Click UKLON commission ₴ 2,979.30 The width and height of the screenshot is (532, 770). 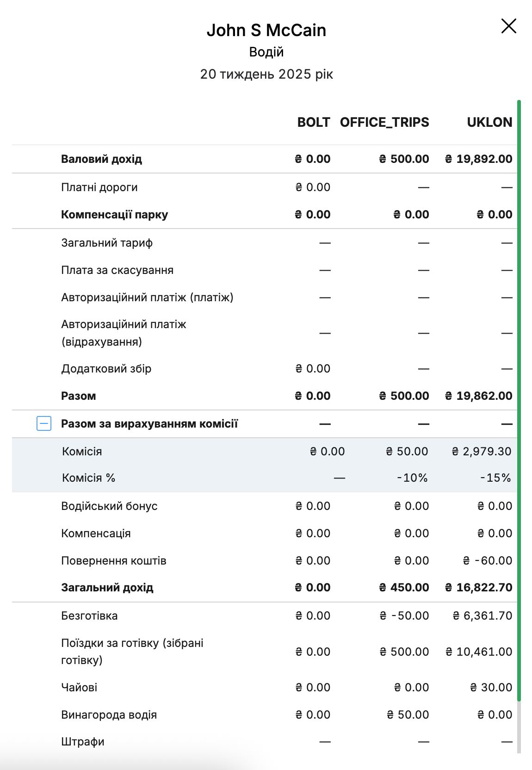tap(482, 452)
